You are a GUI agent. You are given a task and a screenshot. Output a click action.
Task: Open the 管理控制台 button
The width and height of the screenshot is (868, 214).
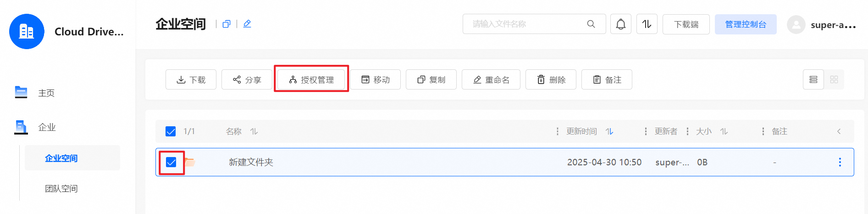click(x=746, y=24)
